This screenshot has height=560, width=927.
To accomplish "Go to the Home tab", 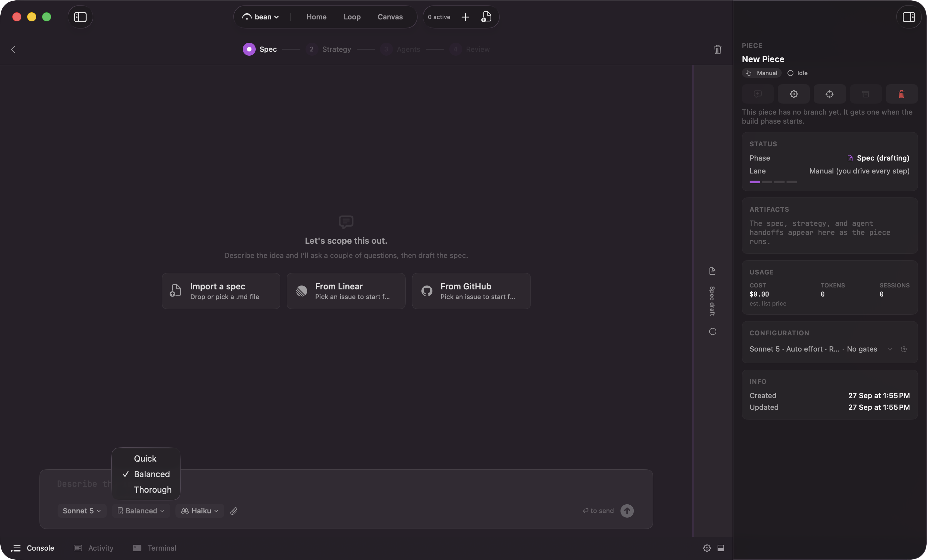I will click(317, 17).
